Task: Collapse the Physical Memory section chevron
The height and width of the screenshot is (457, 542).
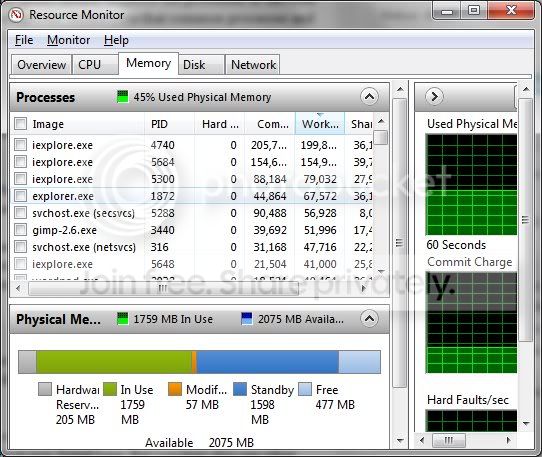Action: click(369, 318)
